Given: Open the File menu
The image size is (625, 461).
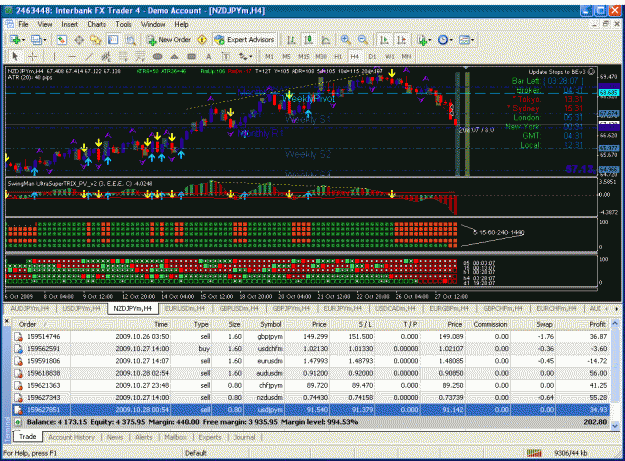Looking at the screenshot, I should [23, 24].
